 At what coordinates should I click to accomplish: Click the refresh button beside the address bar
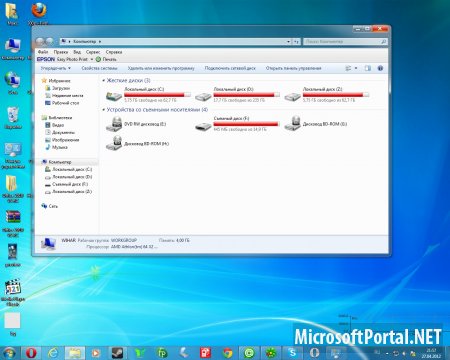[x=296, y=42]
